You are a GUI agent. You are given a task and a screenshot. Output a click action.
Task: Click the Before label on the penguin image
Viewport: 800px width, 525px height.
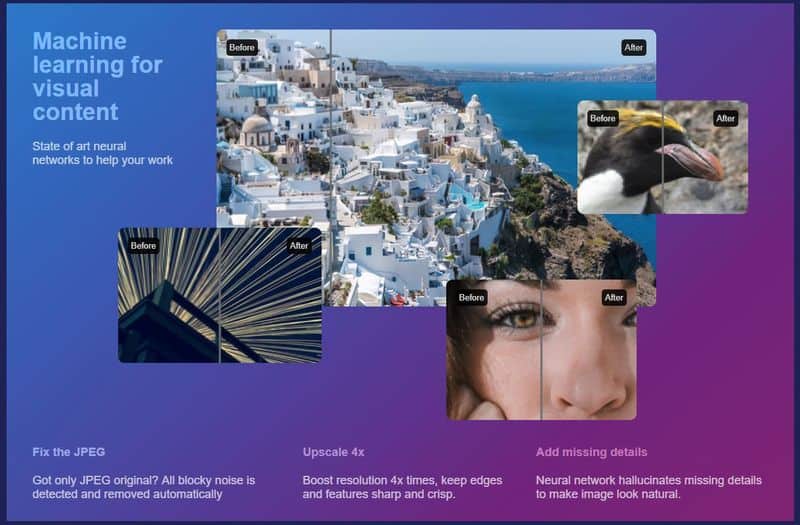[602, 118]
